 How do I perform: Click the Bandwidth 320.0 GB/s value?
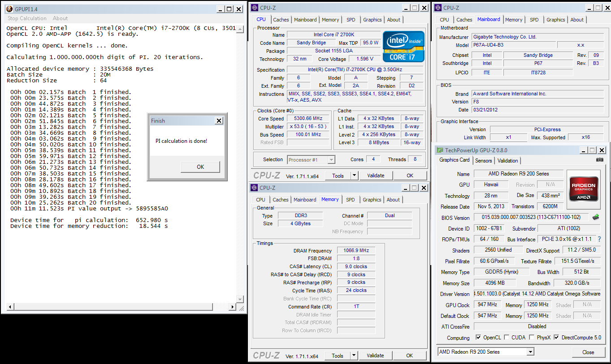coord(577,283)
